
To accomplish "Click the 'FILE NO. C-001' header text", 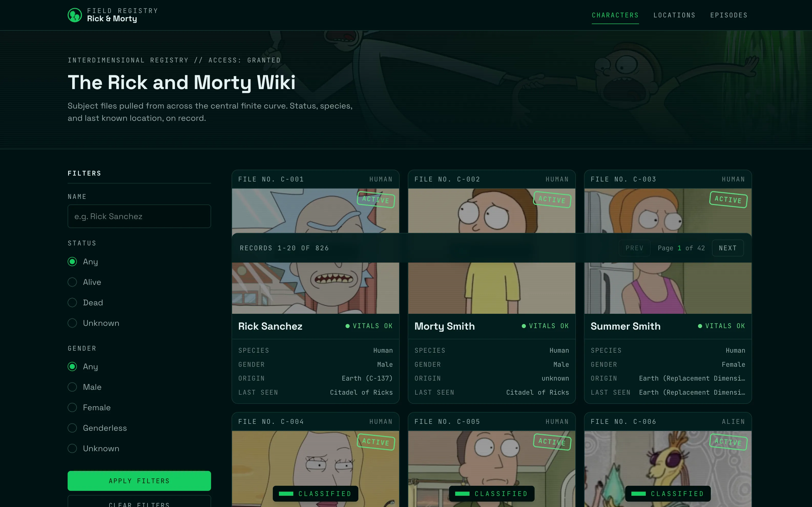I will [x=271, y=179].
